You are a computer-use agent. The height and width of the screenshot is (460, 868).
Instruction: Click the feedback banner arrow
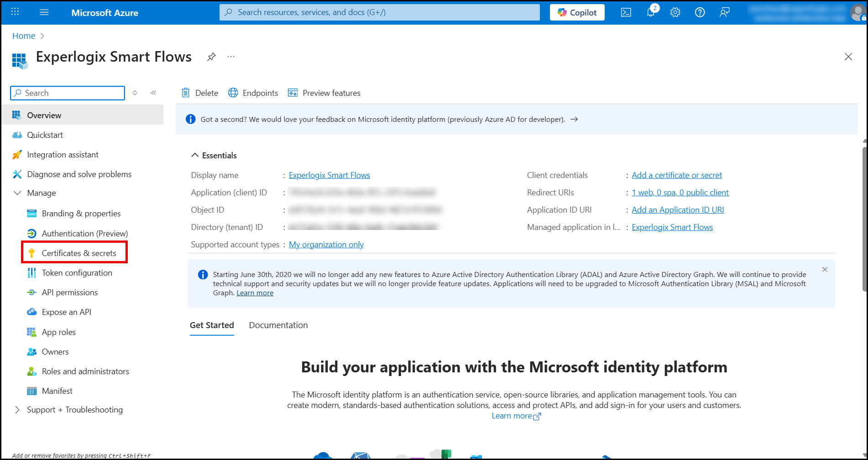(575, 120)
